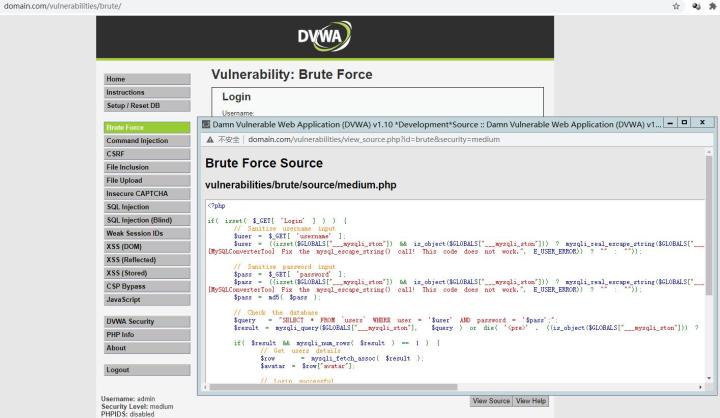Screen dimensions: 720x418
Task: Open File Upload page
Action: tap(147, 181)
